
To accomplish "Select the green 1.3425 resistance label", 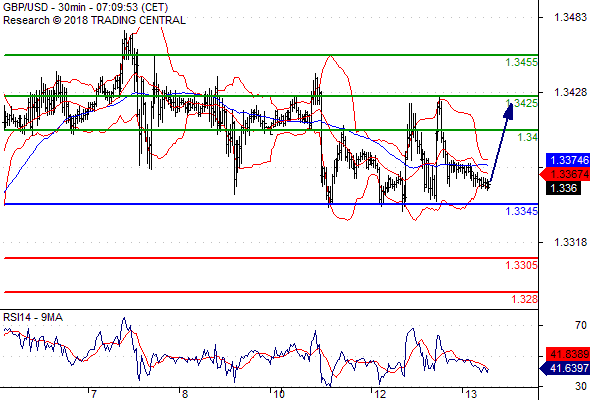I will pyautogui.click(x=522, y=103).
